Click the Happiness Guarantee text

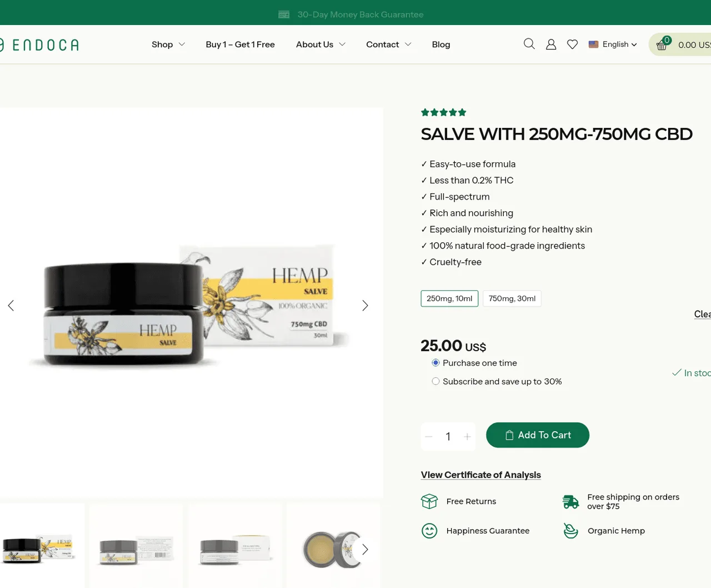[x=488, y=531]
